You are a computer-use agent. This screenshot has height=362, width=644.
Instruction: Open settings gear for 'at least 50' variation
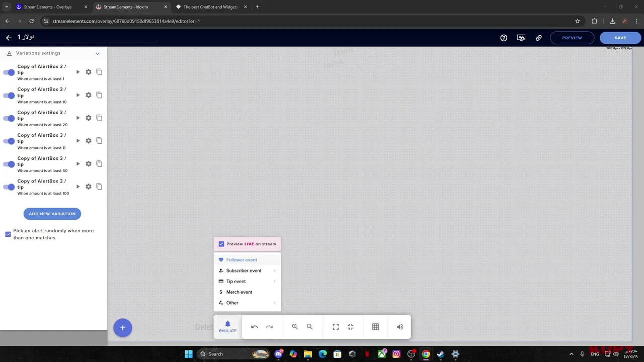pyautogui.click(x=89, y=164)
